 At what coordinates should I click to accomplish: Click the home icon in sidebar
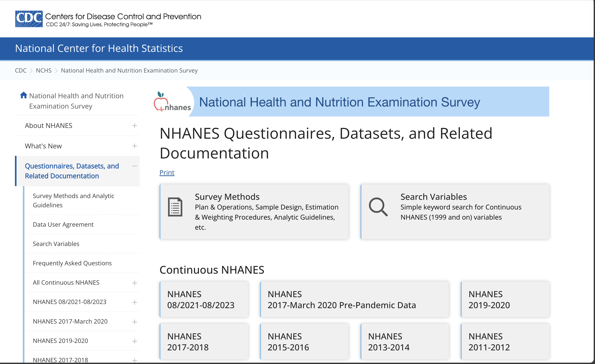pos(24,95)
